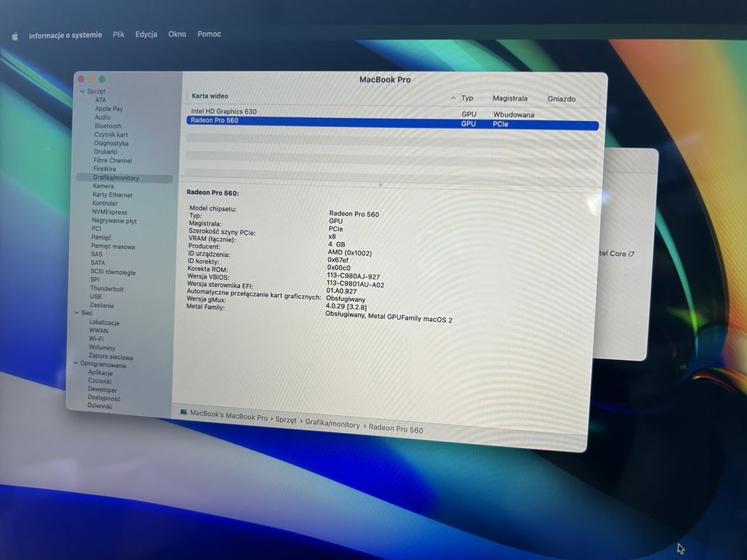Select Czcionki in the sidebar
This screenshot has width=747, height=560.
(x=99, y=381)
